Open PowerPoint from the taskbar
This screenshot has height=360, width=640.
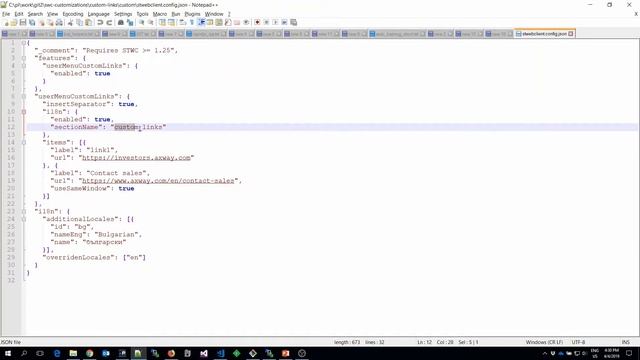tap(285, 353)
